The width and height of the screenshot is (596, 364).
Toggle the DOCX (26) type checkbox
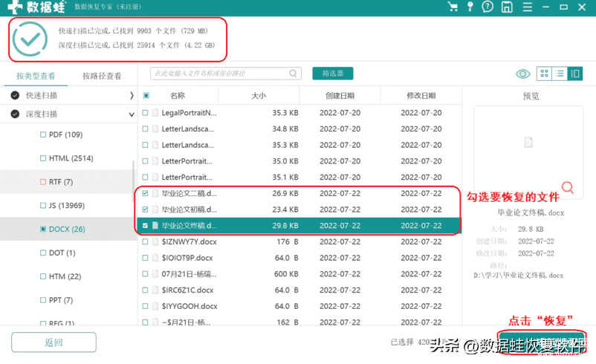point(43,229)
